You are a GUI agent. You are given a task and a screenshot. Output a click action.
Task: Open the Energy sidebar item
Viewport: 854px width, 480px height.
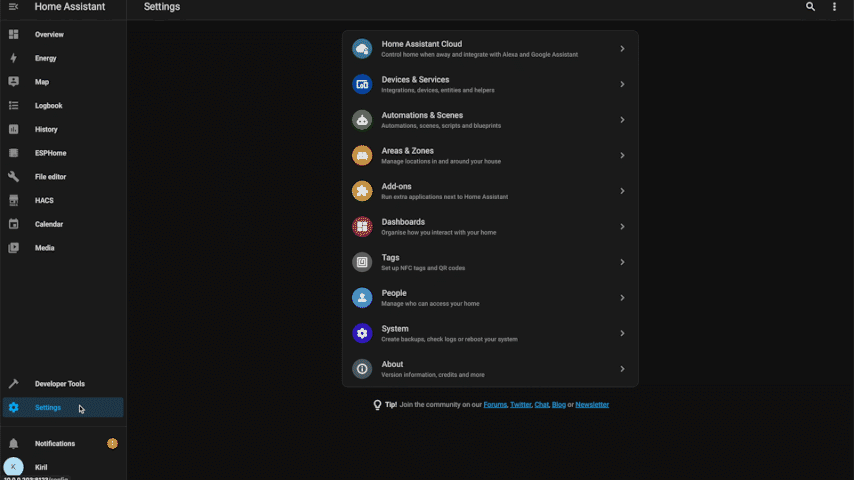63,58
